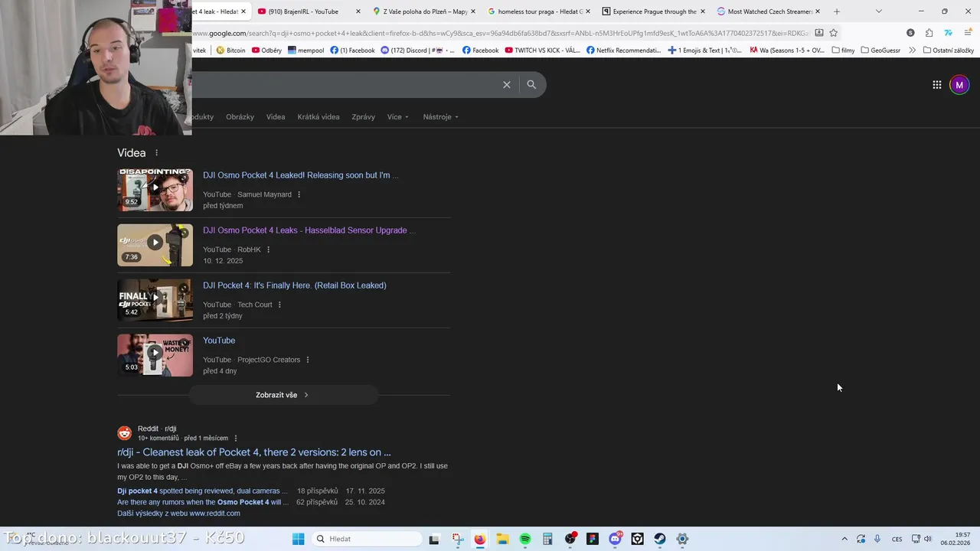The height and width of the screenshot is (551, 980).
Task: Click the microphone tray icon
Action: [x=877, y=539]
